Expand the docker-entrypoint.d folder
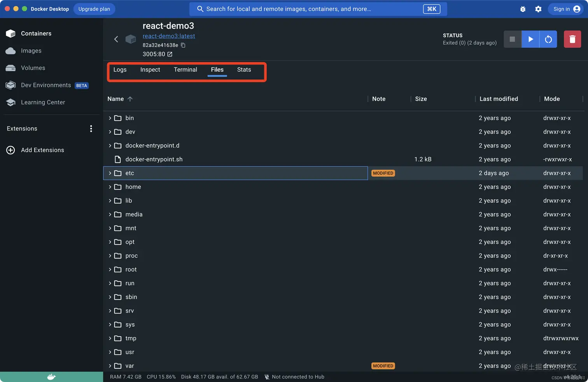 pos(110,146)
